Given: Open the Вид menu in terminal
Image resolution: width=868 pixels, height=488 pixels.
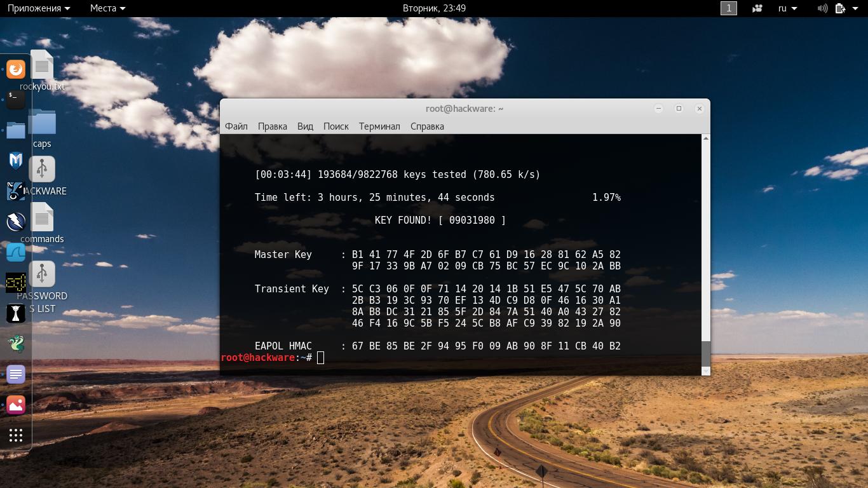Looking at the screenshot, I should 305,126.
